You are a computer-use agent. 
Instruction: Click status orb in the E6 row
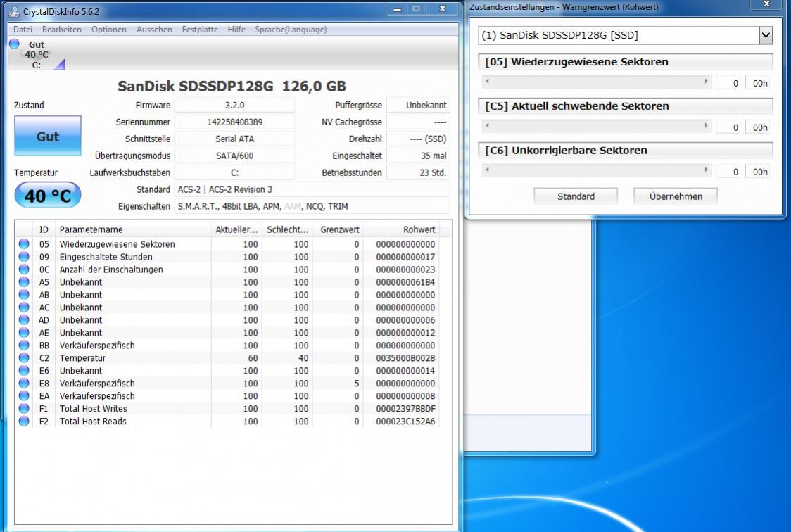click(24, 370)
